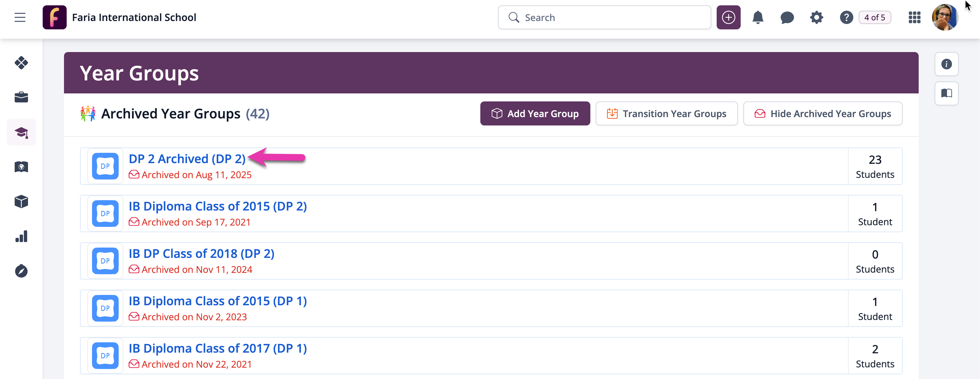Open user profile avatar menu
Viewport: 980px width, 379px height.
pos(944,18)
